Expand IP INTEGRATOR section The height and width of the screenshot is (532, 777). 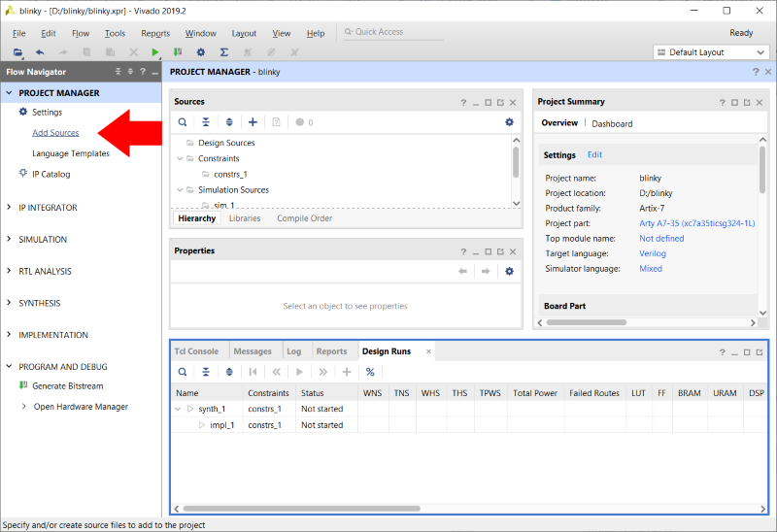click(9, 208)
